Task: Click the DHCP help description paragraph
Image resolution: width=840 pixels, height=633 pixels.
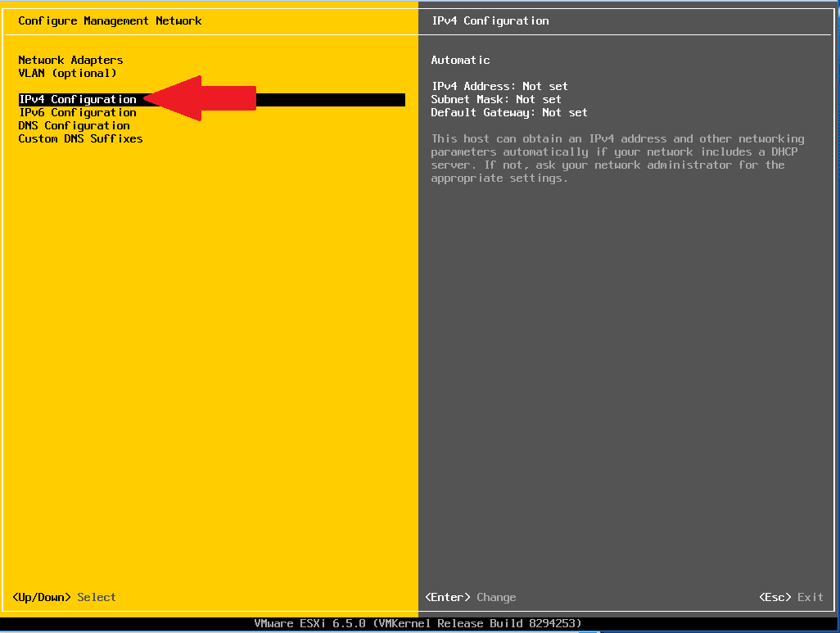Action: (x=617, y=158)
